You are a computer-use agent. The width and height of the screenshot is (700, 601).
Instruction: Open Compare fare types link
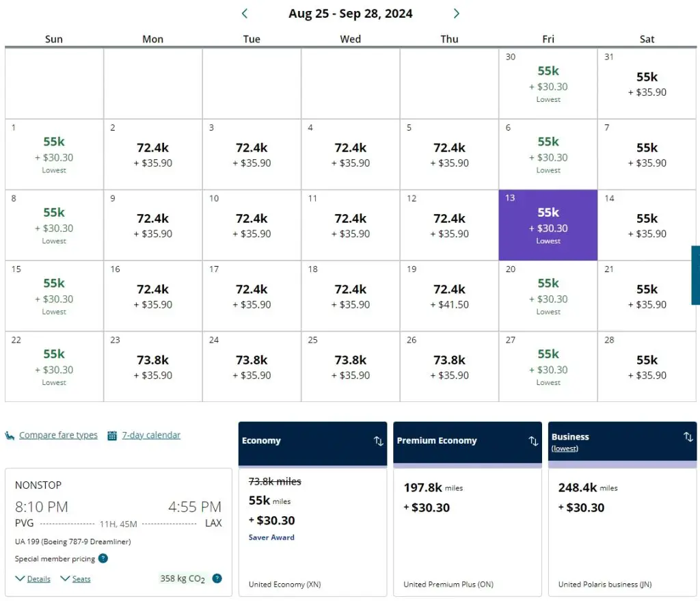tap(58, 436)
